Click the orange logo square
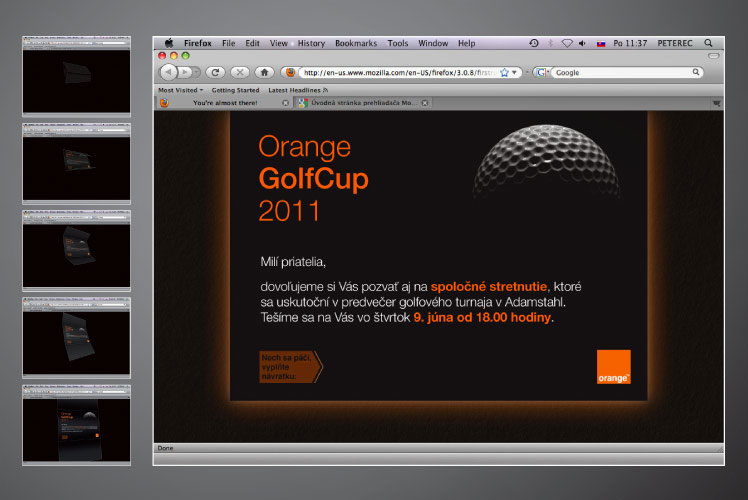This screenshot has height=500, width=748. (x=613, y=366)
